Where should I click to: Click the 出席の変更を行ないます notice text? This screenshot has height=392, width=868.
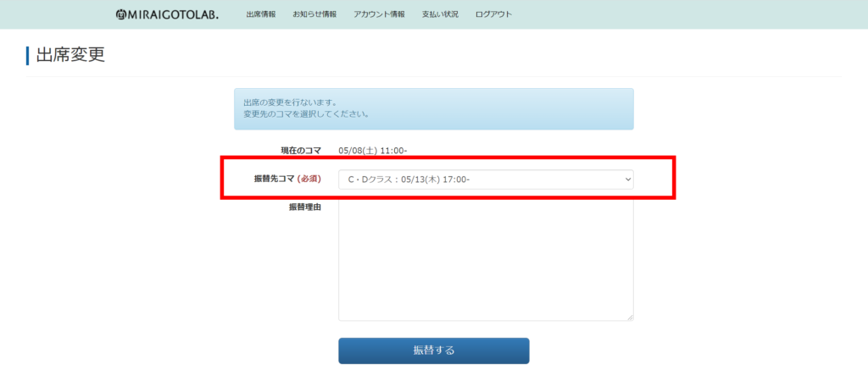click(x=291, y=102)
